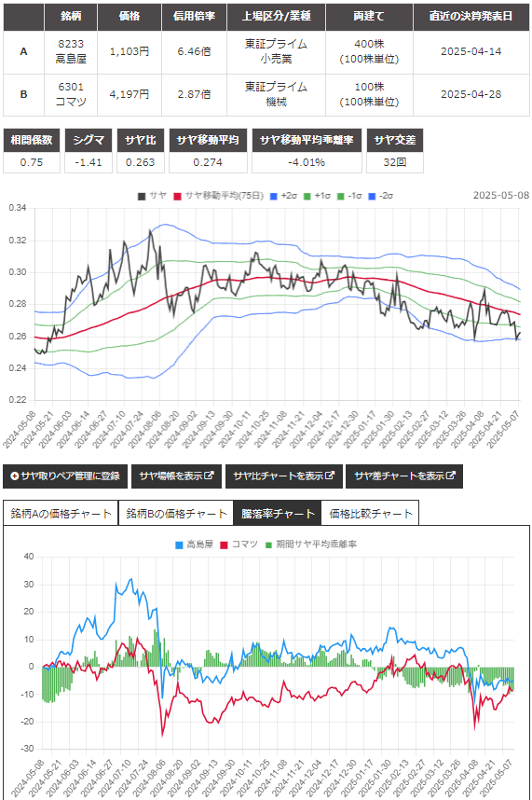Screen dimensions: 532x800
Task: Click the 信用倍率 column header
Action: click(x=194, y=17)
